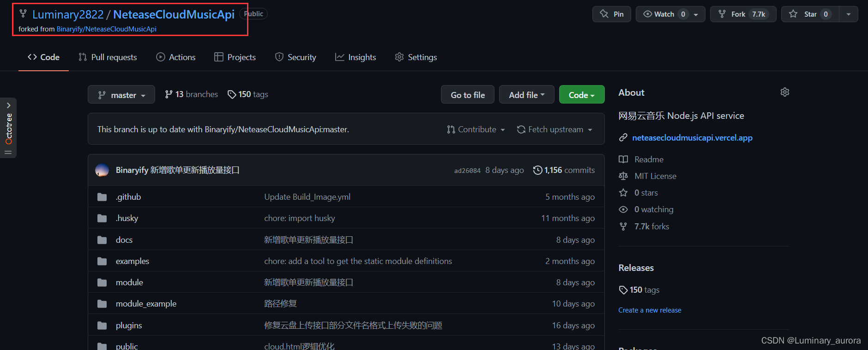Click the Go to file button
868x350 pixels.
(x=468, y=95)
